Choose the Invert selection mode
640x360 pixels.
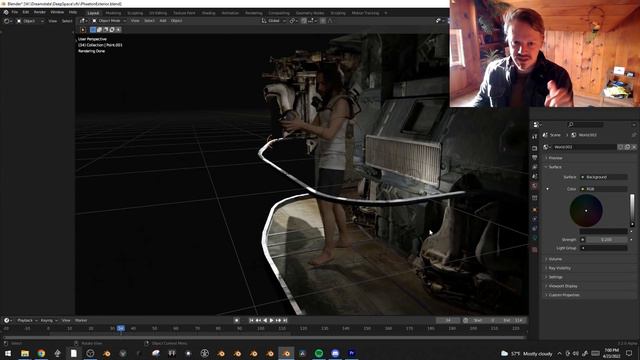coord(112,29)
